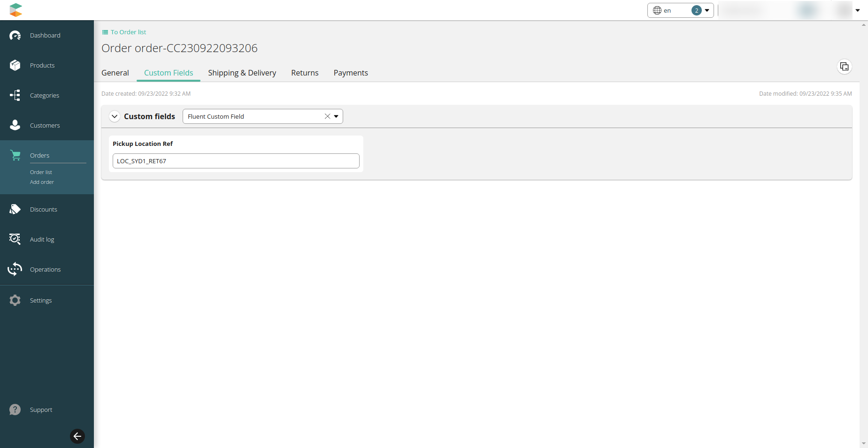Collapse the sidebar with the arrow button

[x=77, y=436]
